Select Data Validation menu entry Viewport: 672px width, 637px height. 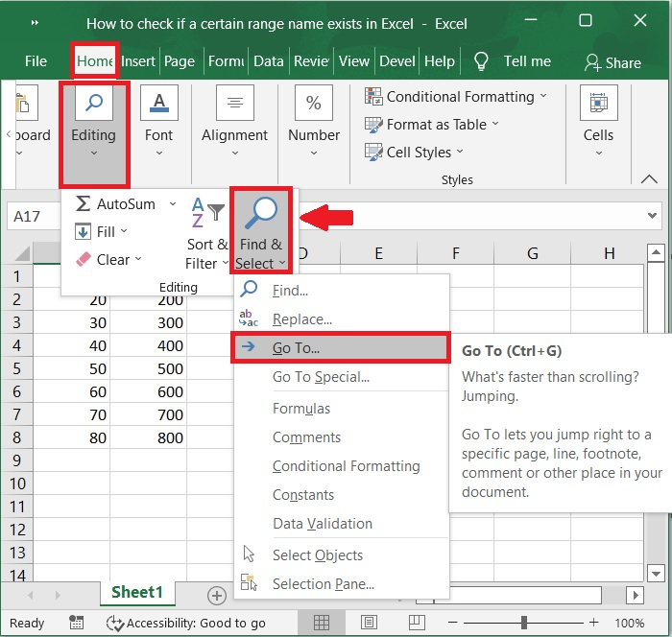coord(342,523)
